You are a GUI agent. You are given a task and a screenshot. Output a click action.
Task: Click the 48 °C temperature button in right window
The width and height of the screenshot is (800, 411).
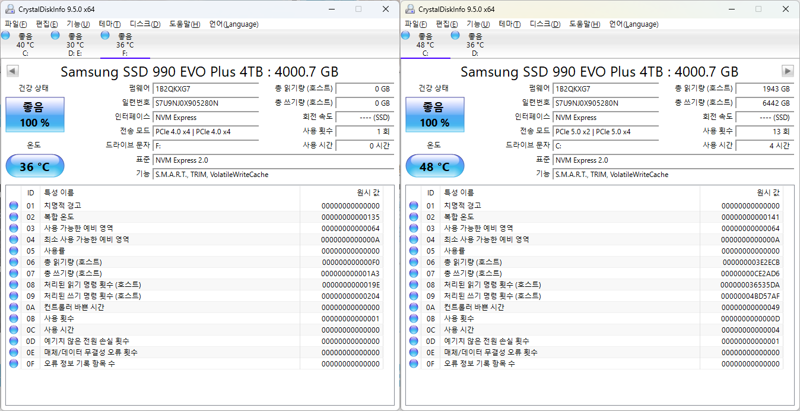pyautogui.click(x=435, y=167)
